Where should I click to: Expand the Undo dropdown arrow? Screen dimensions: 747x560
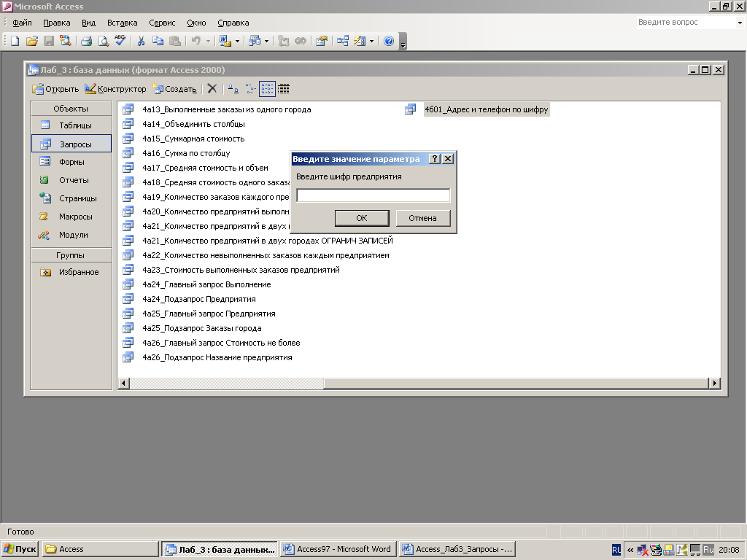[208, 41]
